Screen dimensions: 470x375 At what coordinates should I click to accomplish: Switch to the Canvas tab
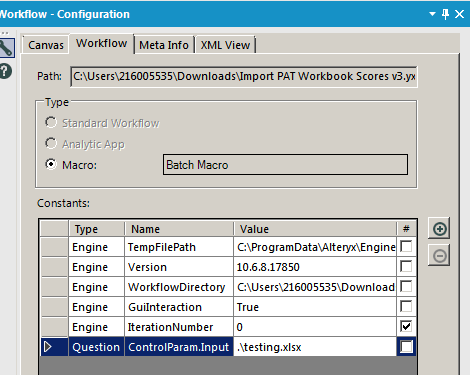coord(46,45)
